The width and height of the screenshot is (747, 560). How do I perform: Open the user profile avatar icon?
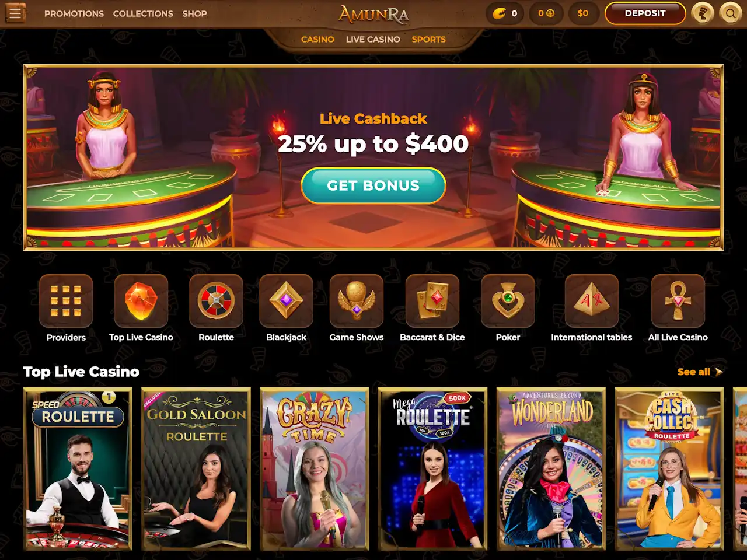[x=703, y=13]
